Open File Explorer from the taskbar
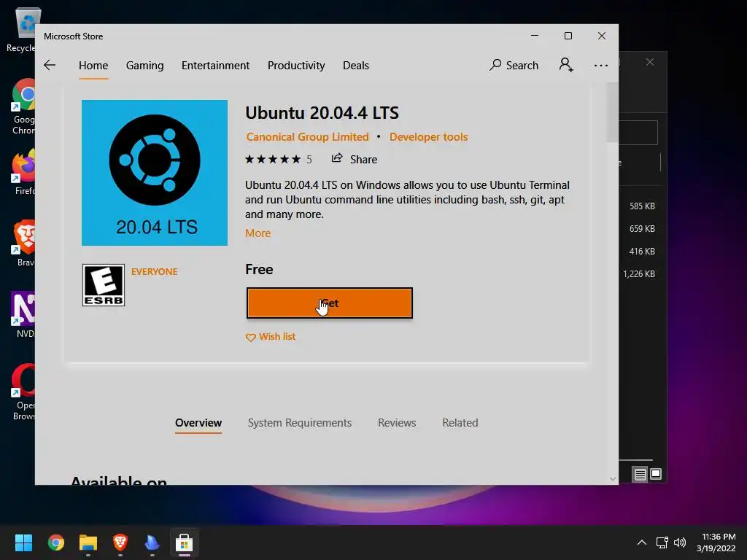The image size is (747, 560). point(88,542)
